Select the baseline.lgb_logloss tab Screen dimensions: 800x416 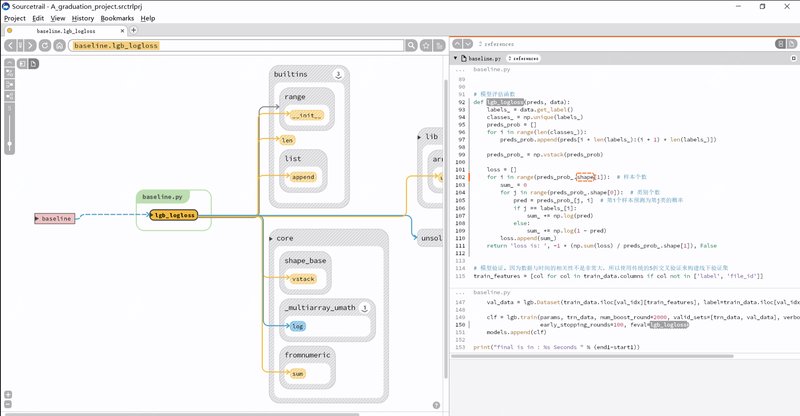(x=65, y=31)
